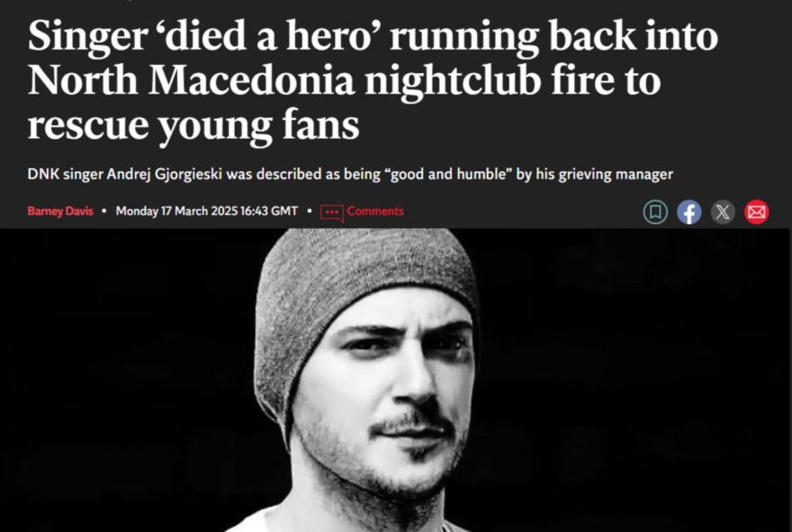Click the comments speech bubble icon

[x=331, y=212]
